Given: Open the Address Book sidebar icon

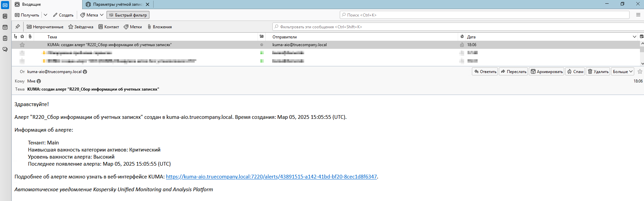Looking at the screenshot, I should click(x=5, y=16).
